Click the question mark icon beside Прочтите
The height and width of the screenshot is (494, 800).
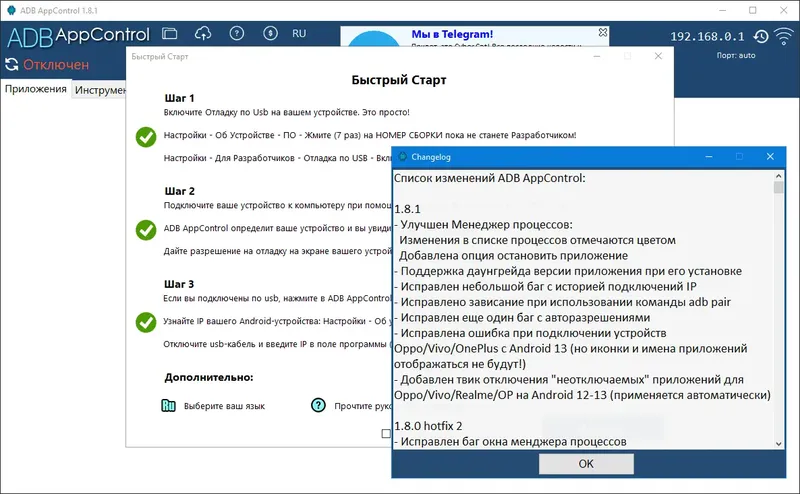tap(318, 405)
